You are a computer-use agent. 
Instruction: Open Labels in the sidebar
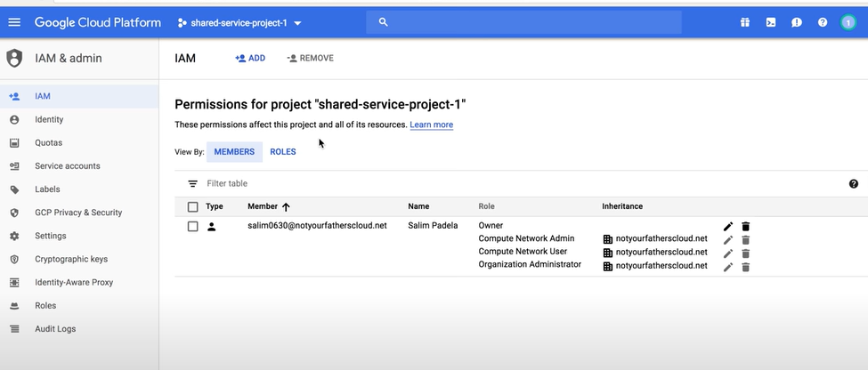click(79, 189)
